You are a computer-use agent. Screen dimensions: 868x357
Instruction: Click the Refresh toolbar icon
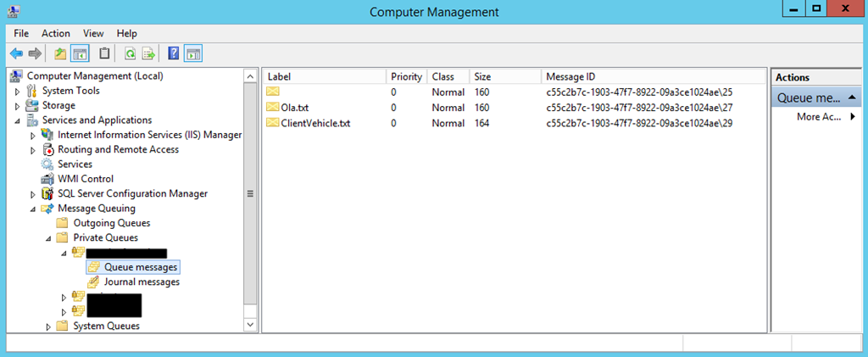tap(131, 54)
